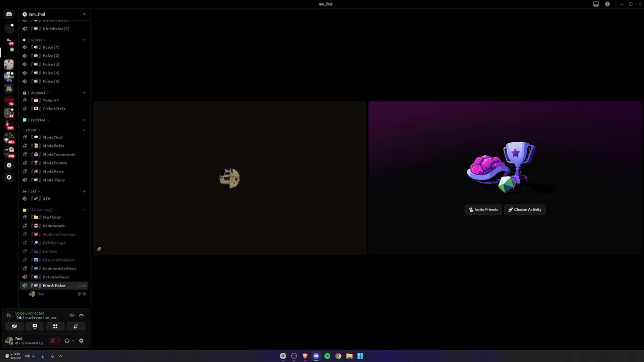Open Windows Start menu icon
Image resolution: width=644 pixels, height=362 pixels.
coord(360,356)
